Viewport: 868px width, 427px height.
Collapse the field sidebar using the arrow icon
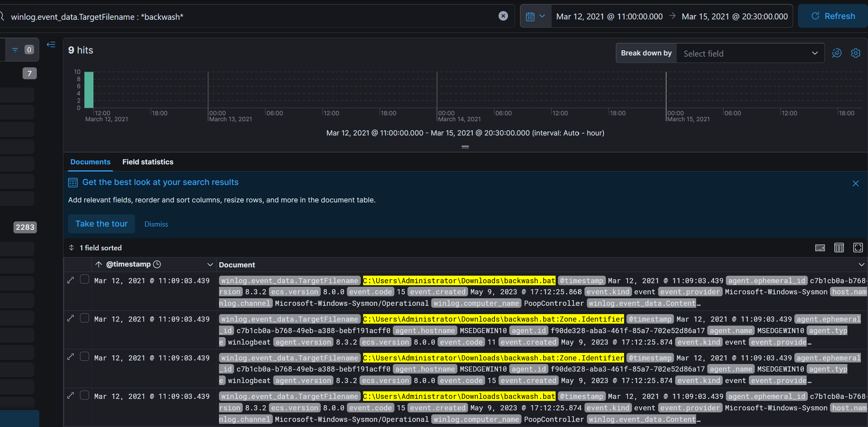pos(51,44)
